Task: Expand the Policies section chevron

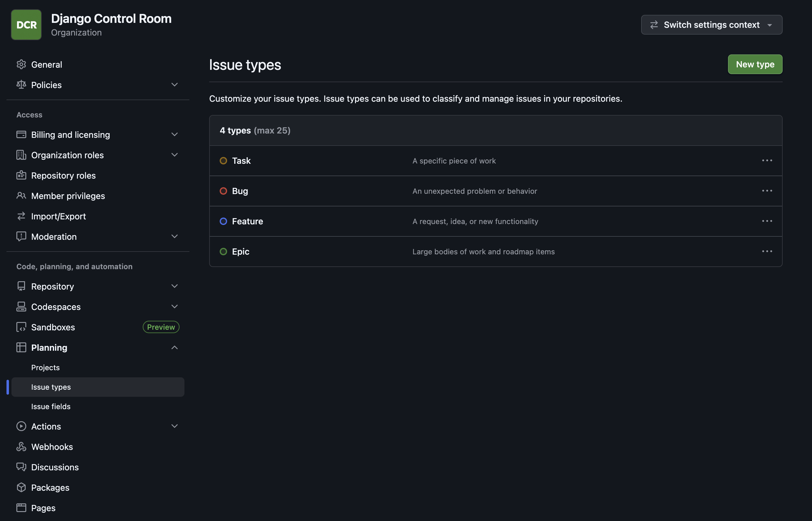Action: tap(175, 85)
